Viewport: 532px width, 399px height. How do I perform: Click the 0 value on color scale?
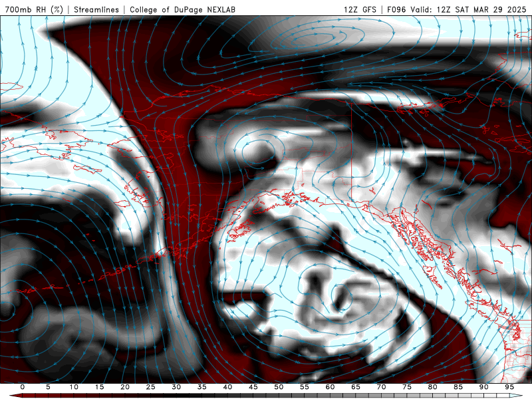(x=23, y=387)
